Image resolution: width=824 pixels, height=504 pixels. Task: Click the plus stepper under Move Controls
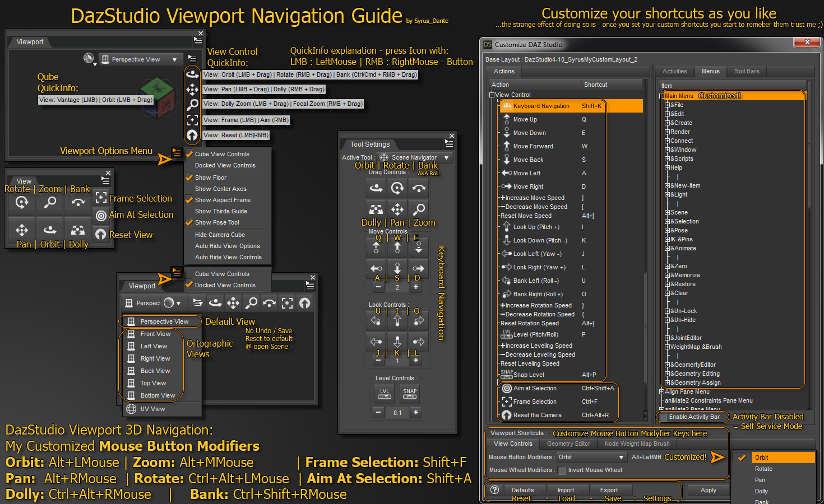coord(416,287)
